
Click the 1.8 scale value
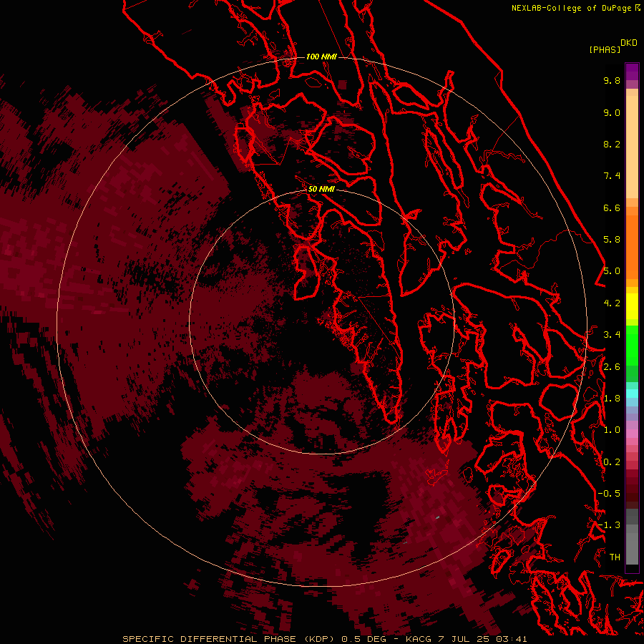pos(612,399)
